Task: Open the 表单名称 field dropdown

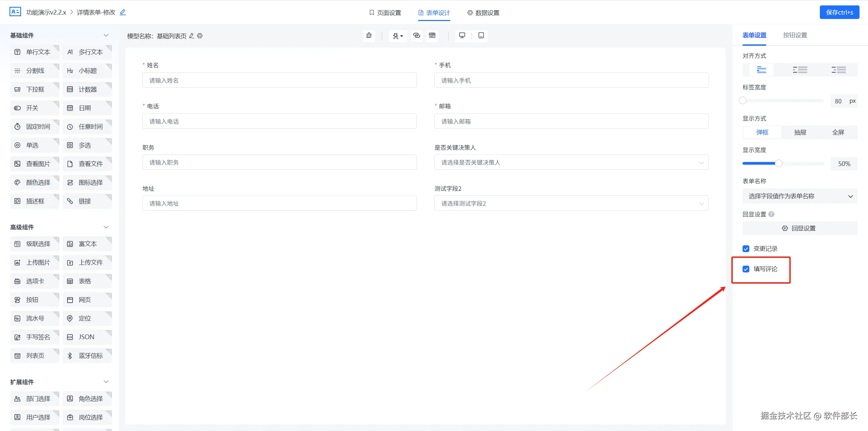Action: point(800,196)
